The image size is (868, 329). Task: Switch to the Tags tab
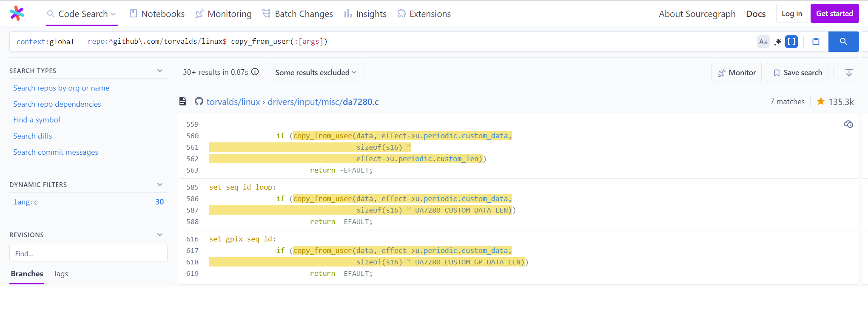pos(61,274)
